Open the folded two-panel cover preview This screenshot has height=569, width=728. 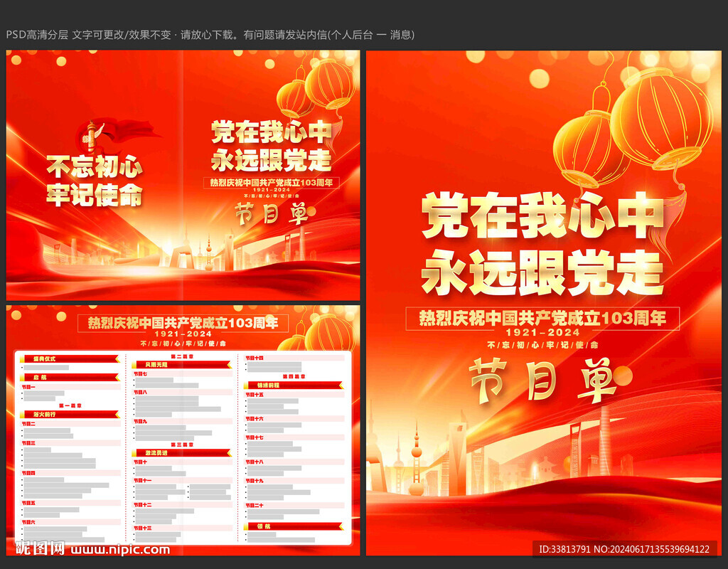pos(183,175)
